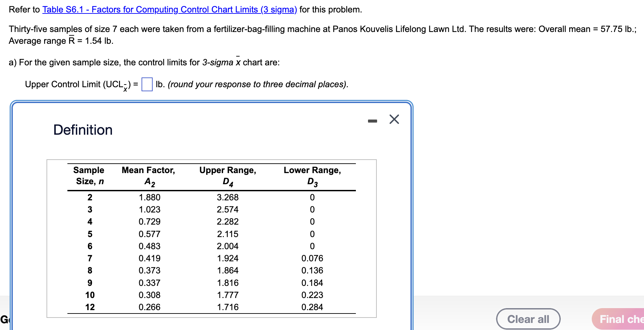Click the Clear all button

[528, 319]
